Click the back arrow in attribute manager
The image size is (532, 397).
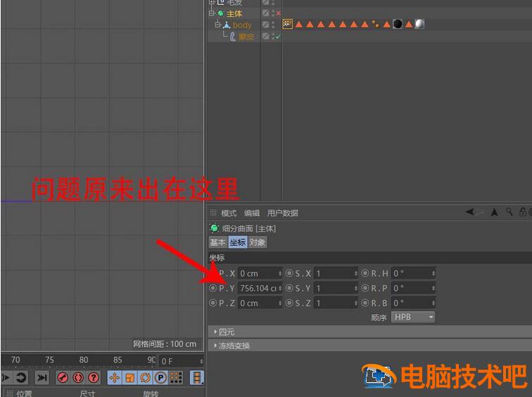(470, 212)
